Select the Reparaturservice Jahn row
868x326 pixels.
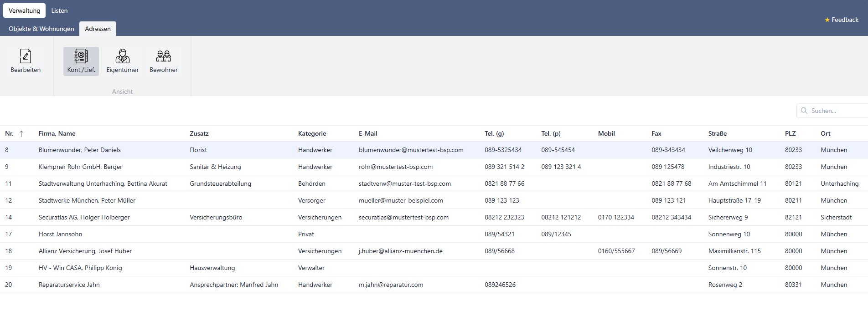point(434,285)
